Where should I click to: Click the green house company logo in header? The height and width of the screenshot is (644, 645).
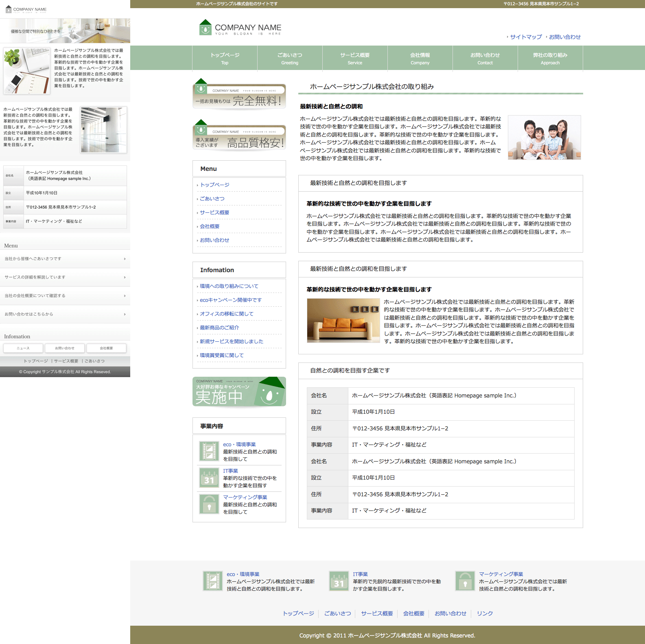206,28
